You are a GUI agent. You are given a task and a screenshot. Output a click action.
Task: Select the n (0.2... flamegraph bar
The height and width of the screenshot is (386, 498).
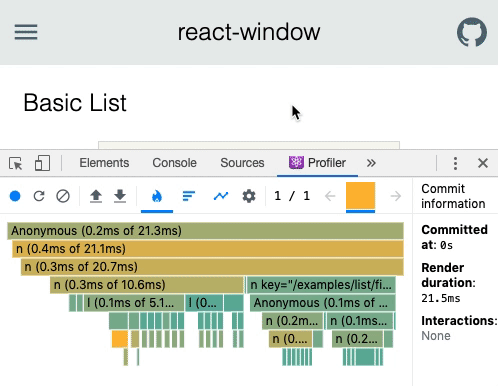(357, 339)
